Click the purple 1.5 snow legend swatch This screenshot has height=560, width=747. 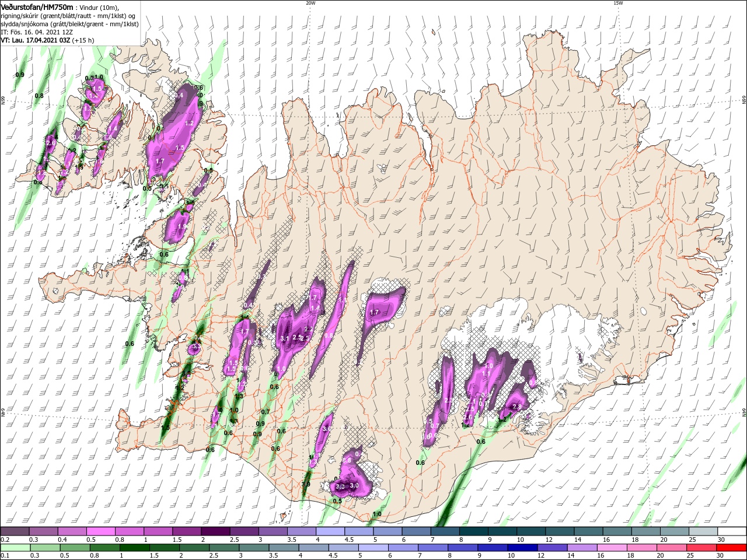pyautogui.click(x=186, y=531)
